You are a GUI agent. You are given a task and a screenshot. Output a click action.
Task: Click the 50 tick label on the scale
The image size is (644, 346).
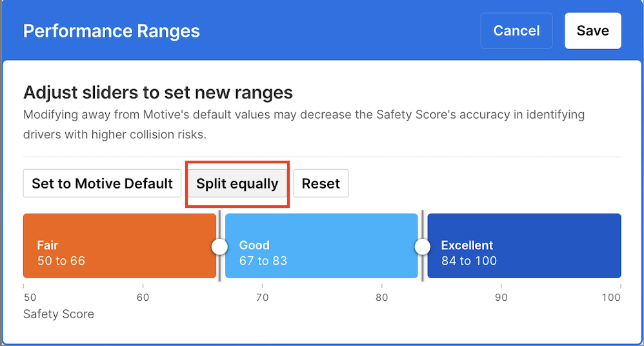click(30, 298)
